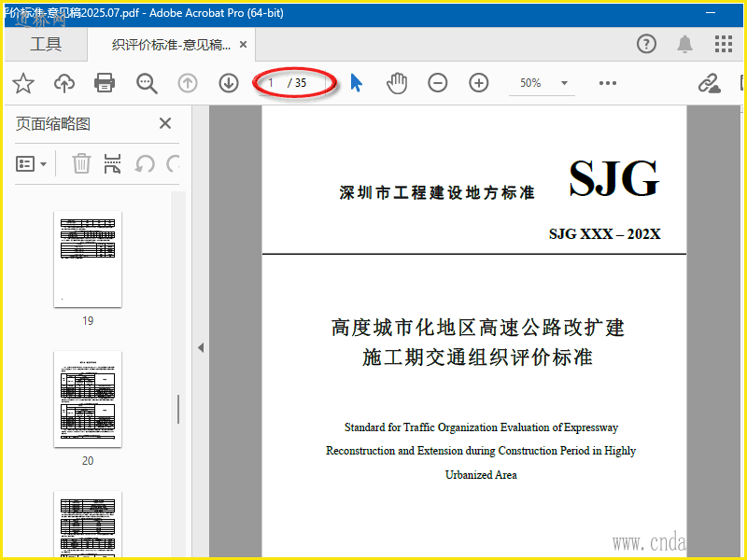Open the 工具 tab
This screenshot has height=560, width=747.
(x=46, y=44)
